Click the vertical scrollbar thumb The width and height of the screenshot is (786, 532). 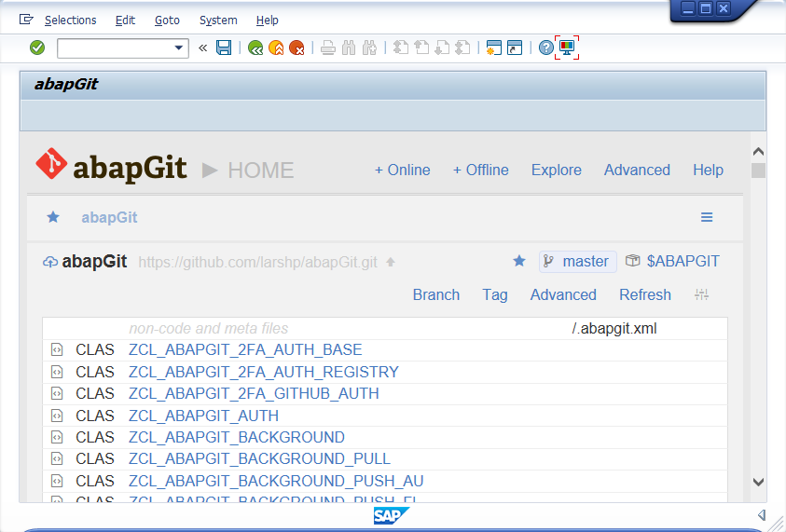(x=758, y=171)
